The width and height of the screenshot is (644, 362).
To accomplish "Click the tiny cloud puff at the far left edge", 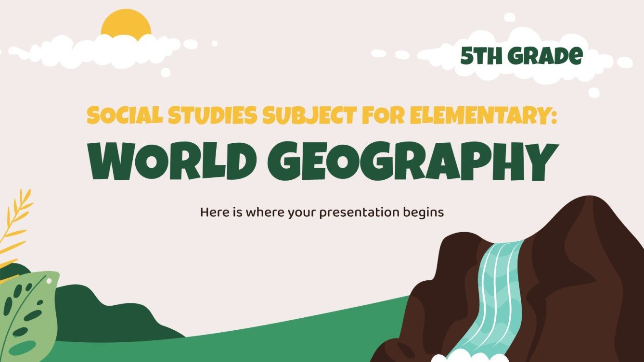I will (2, 51).
